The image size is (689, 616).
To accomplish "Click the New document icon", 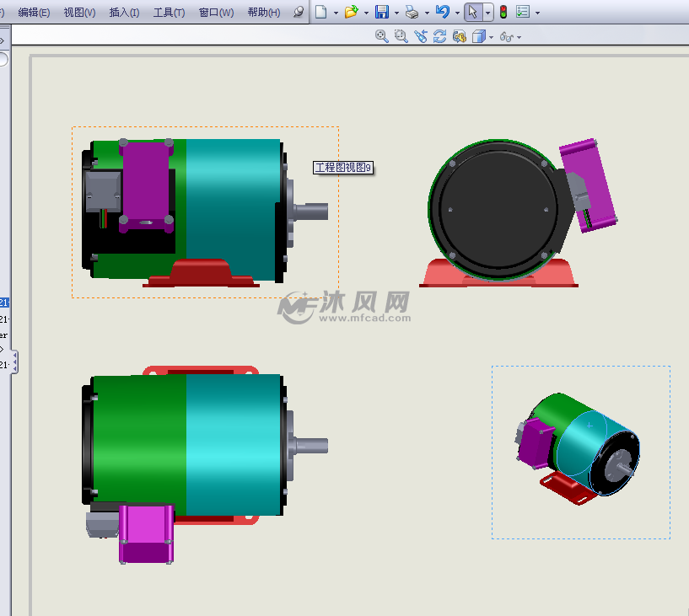I will pyautogui.click(x=321, y=12).
